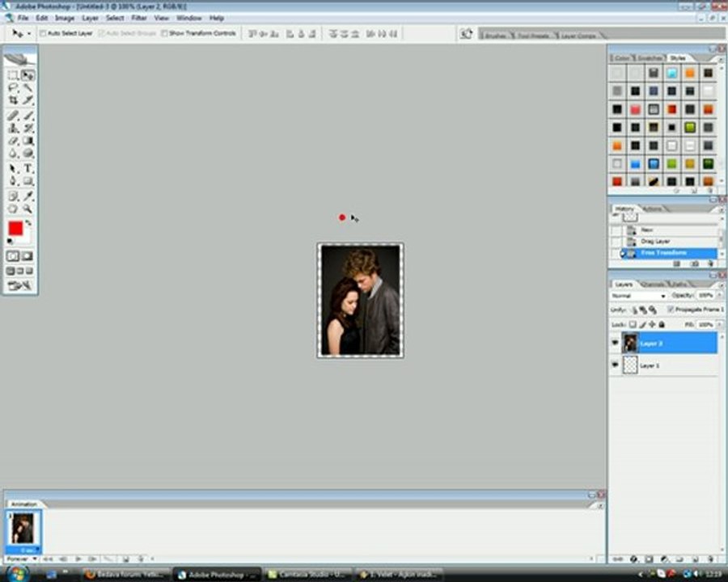
Task: Open the Forever looping options dropdown
Action: 22,559
